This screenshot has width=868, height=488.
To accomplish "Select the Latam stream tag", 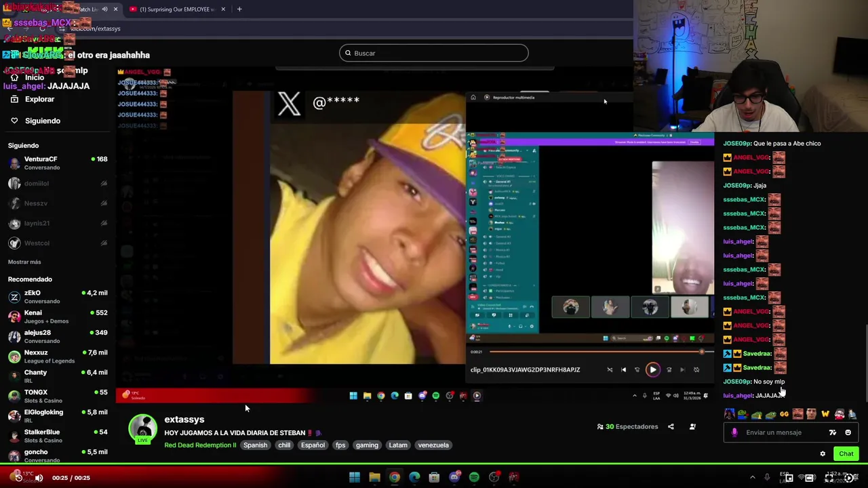I will (x=398, y=445).
